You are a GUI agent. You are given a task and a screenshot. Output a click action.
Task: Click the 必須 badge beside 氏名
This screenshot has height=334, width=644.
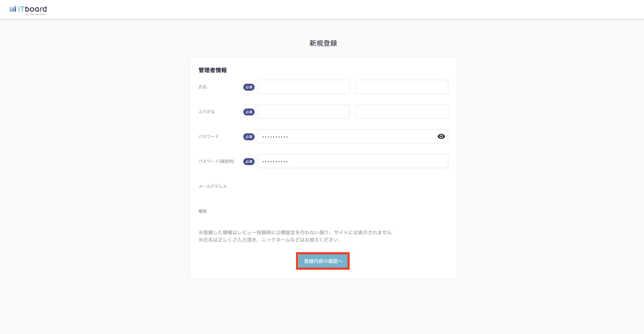[x=249, y=87]
